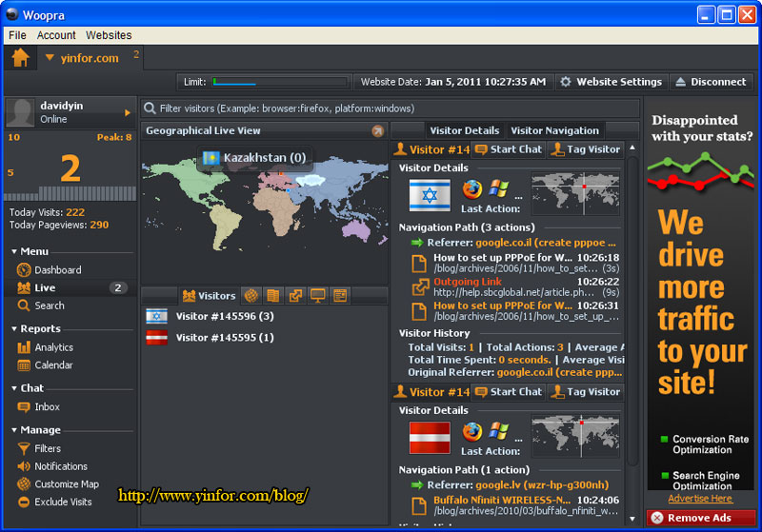Click the Latvia flag in Visitor Details
762x532 pixels.
(430, 438)
